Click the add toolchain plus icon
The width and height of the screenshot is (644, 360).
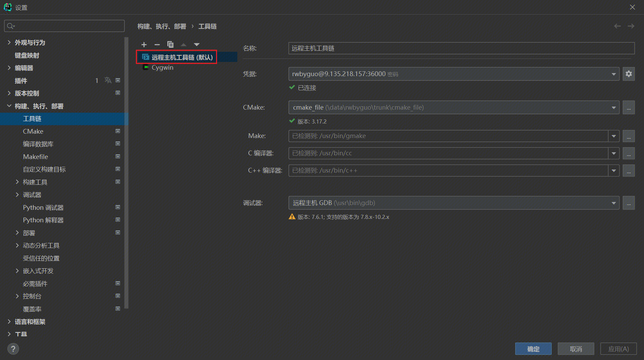click(144, 45)
